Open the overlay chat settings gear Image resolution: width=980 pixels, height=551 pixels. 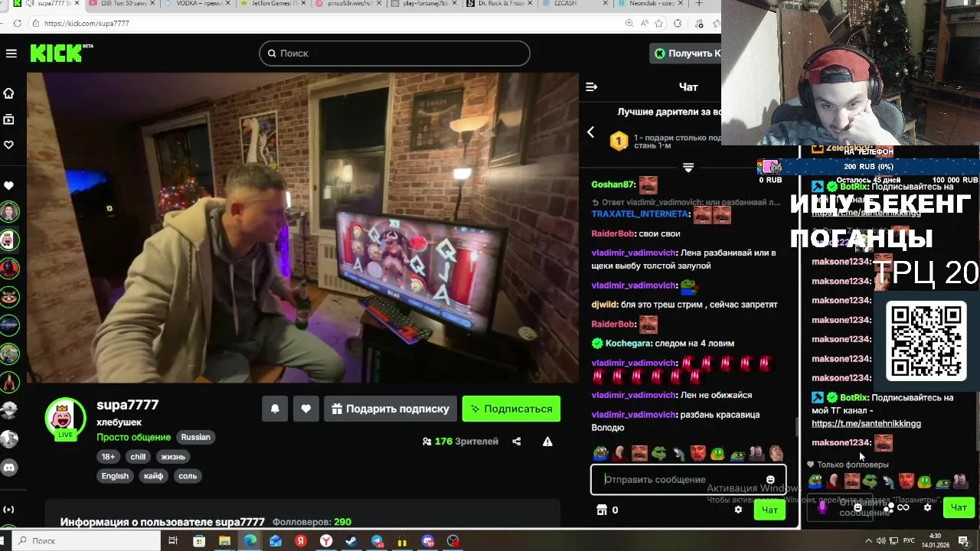click(x=927, y=507)
